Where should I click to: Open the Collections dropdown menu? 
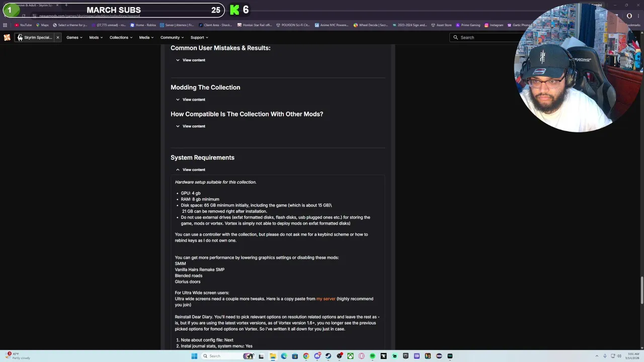tap(121, 37)
